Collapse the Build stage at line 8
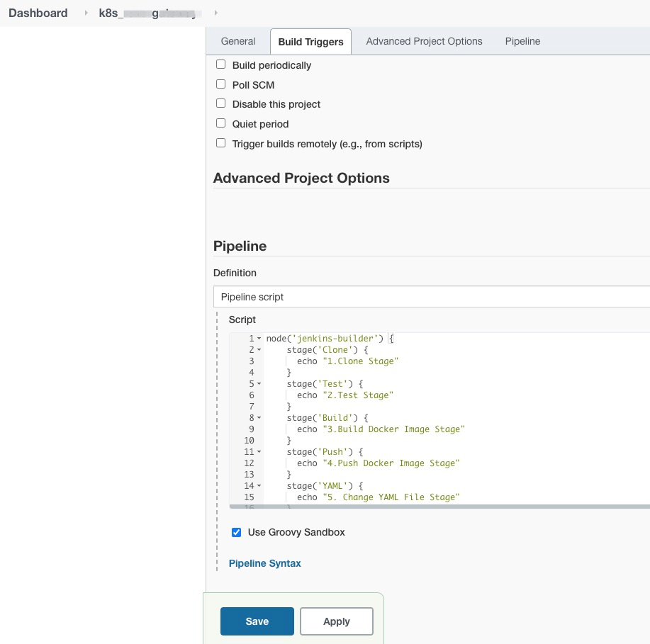The width and height of the screenshot is (650, 644). click(259, 418)
